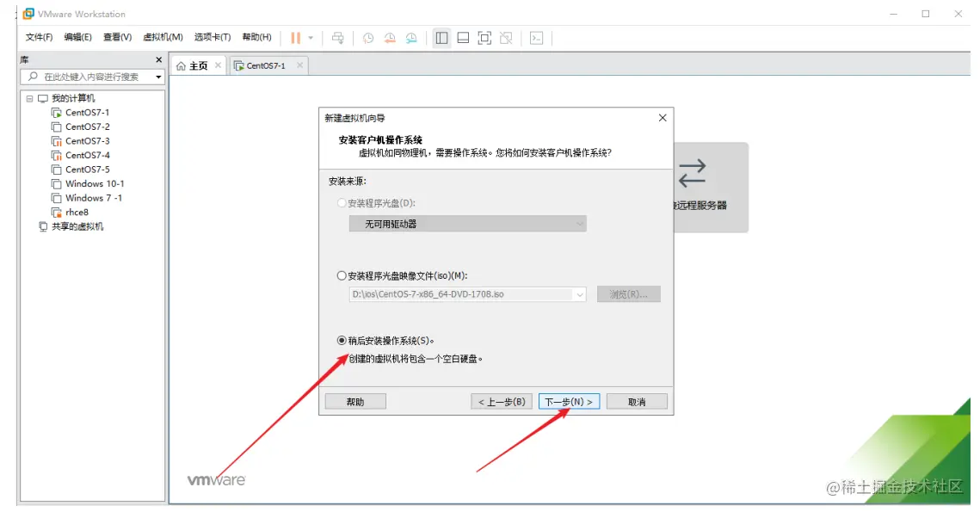The height and width of the screenshot is (512, 980).
Task: Toggle the thumbnail bar view icon
Action: pos(463,38)
